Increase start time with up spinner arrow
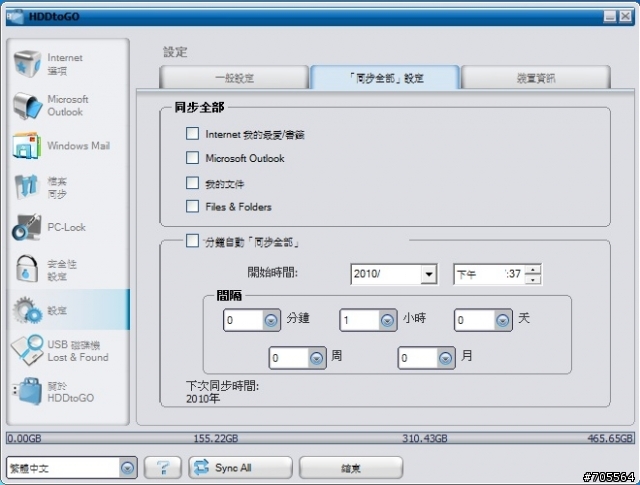 (x=533, y=269)
